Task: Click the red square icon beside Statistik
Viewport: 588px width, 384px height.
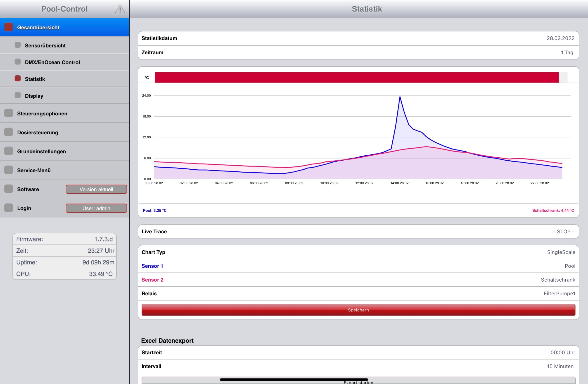Action: pos(18,78)
